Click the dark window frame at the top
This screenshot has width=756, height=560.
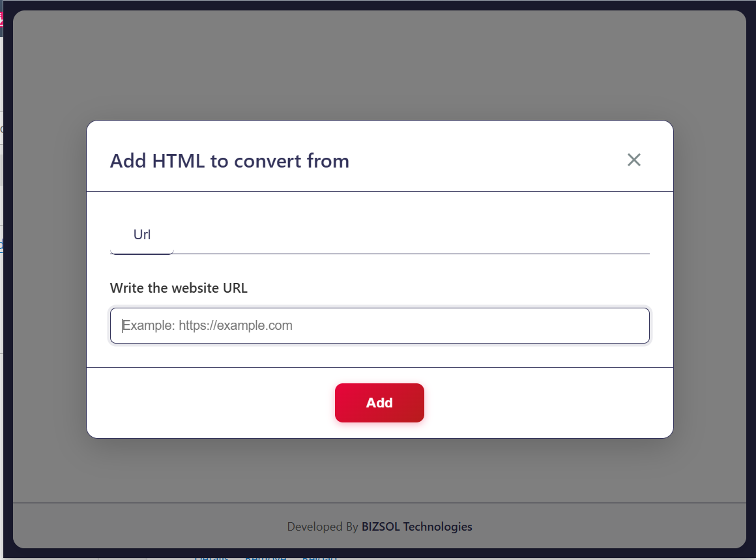[x=378, y=5]
